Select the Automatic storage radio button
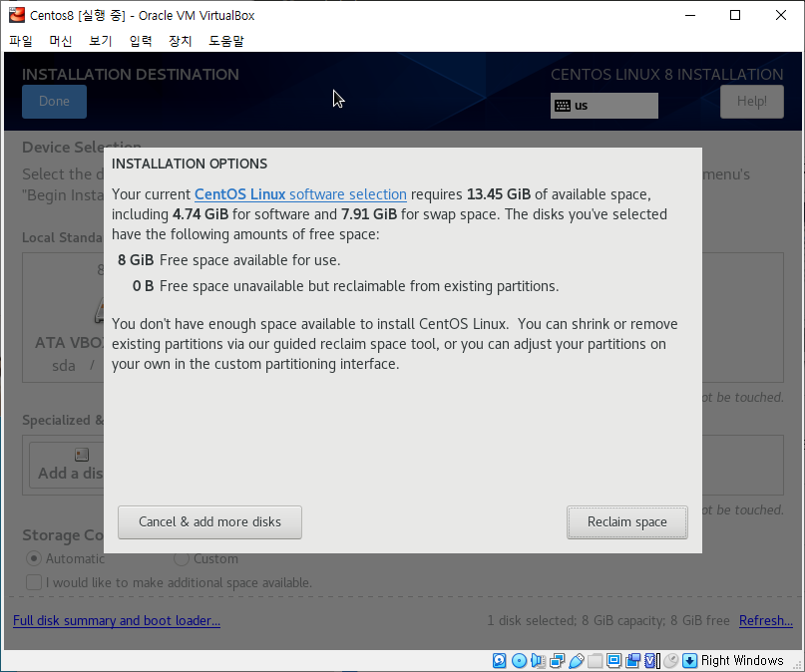 click(x=34, y=558)
